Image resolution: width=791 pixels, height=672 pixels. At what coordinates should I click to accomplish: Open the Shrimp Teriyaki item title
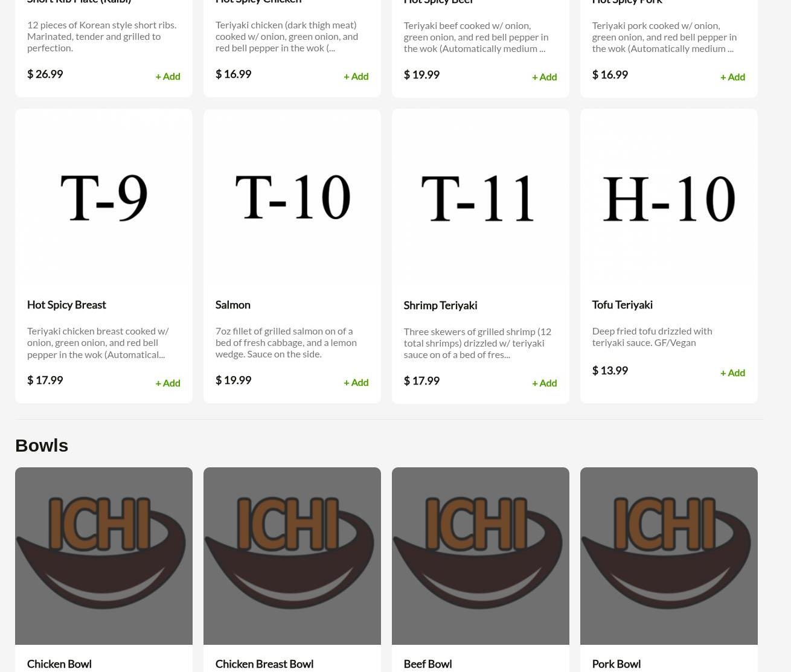coord(441,306)
